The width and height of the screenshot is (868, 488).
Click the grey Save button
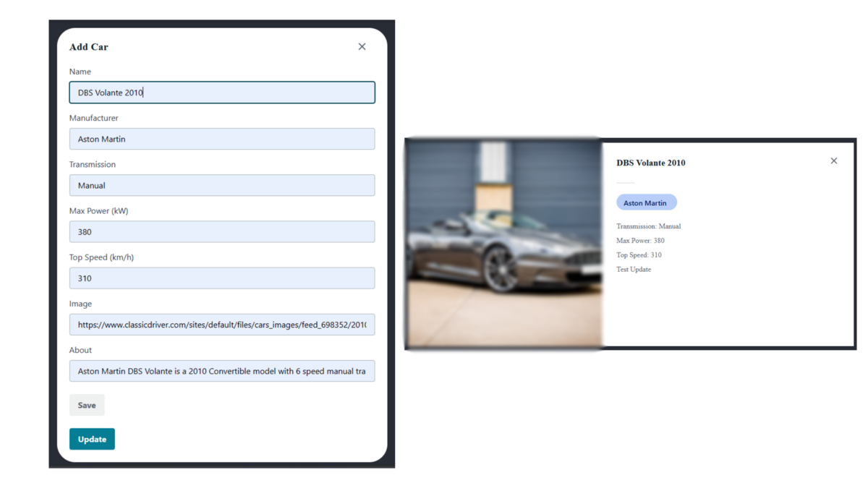coord(87,406)
